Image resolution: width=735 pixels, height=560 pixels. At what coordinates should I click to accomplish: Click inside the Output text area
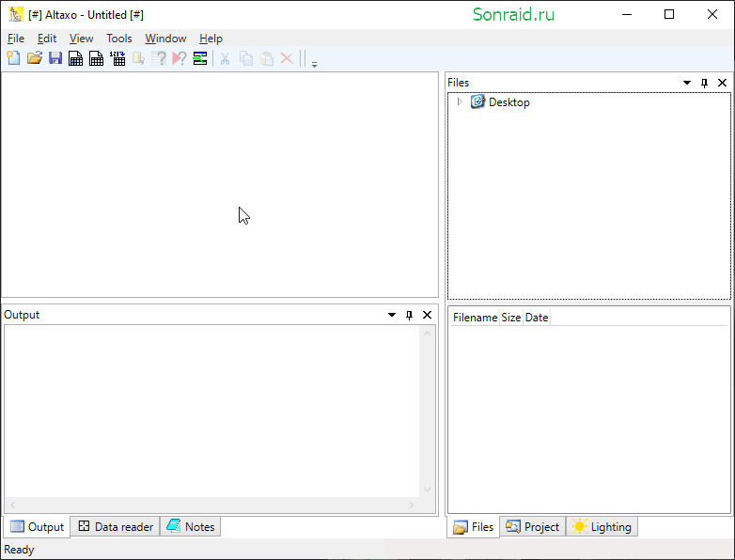(x=211, y=411)
